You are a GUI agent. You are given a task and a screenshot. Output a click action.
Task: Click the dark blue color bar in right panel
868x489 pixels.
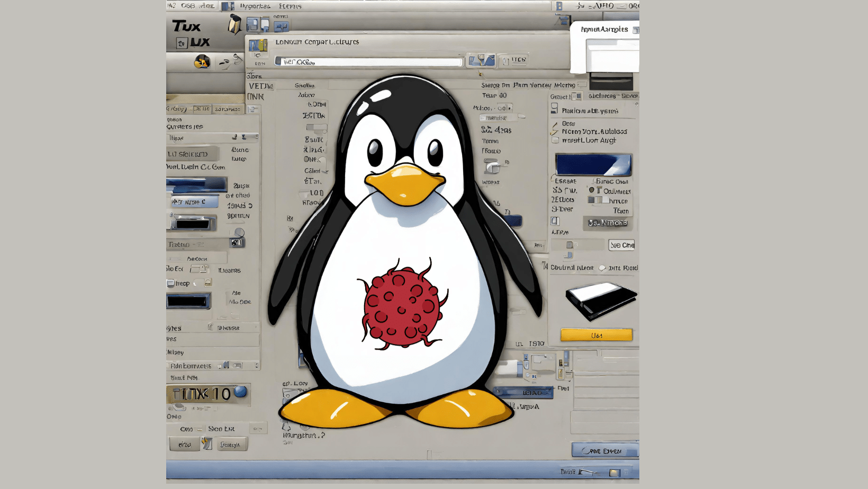(x=593, y=165)
